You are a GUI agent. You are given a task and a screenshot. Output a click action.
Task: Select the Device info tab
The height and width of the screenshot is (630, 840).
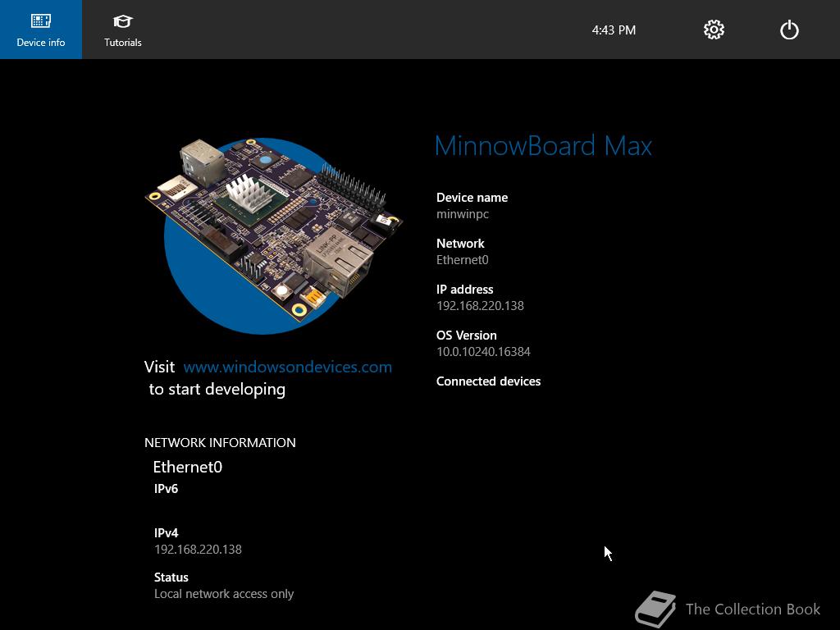pos(41,30)
